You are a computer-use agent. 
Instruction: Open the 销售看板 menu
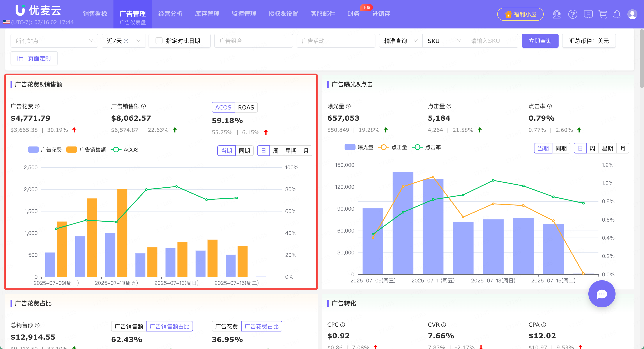tap(95, 14)
